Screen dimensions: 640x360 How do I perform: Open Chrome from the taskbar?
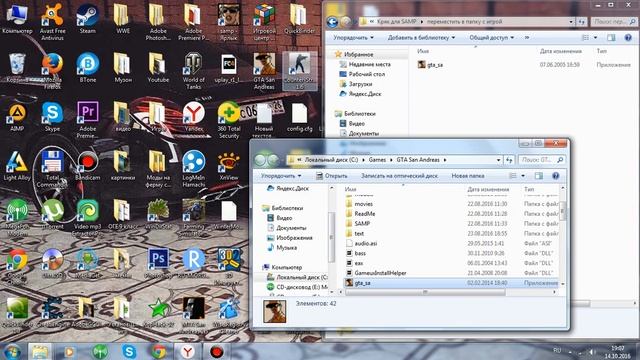click(159, 351)
